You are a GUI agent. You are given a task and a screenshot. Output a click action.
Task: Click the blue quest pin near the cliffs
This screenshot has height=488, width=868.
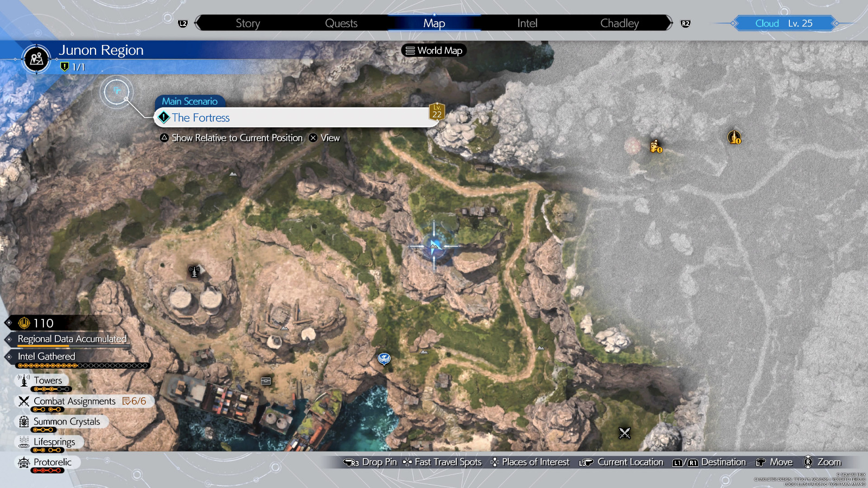(384, 358)
